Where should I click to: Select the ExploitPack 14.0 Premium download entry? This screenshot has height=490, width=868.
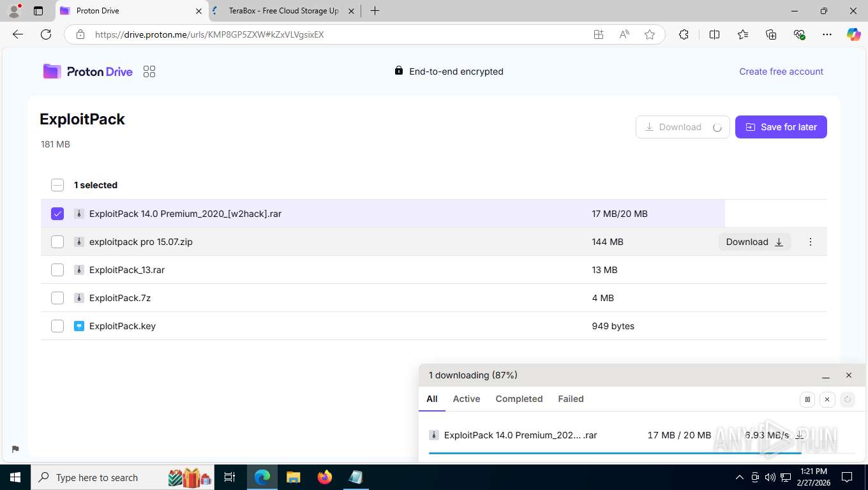(641, 435)
